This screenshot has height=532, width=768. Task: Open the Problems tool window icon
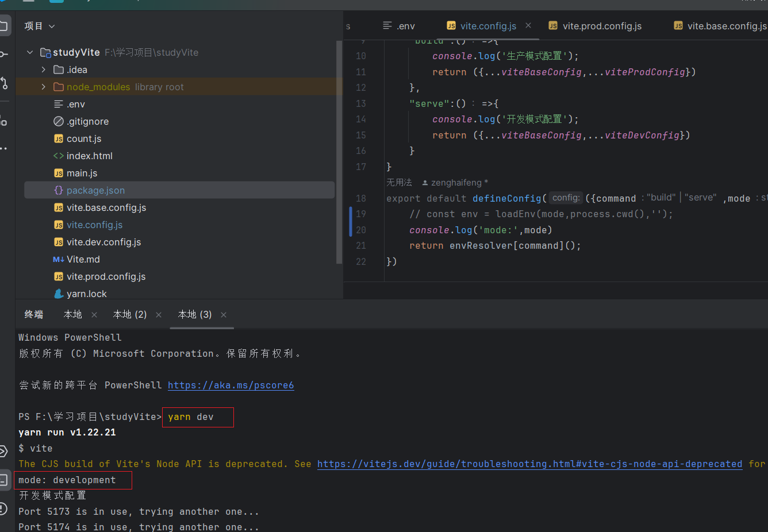tap(3, 508)
